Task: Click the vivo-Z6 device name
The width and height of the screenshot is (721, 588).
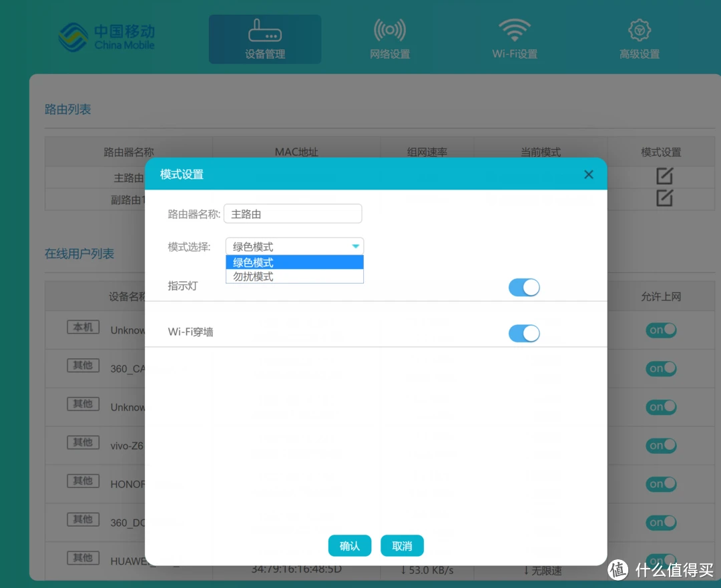Action: (127, 446)
